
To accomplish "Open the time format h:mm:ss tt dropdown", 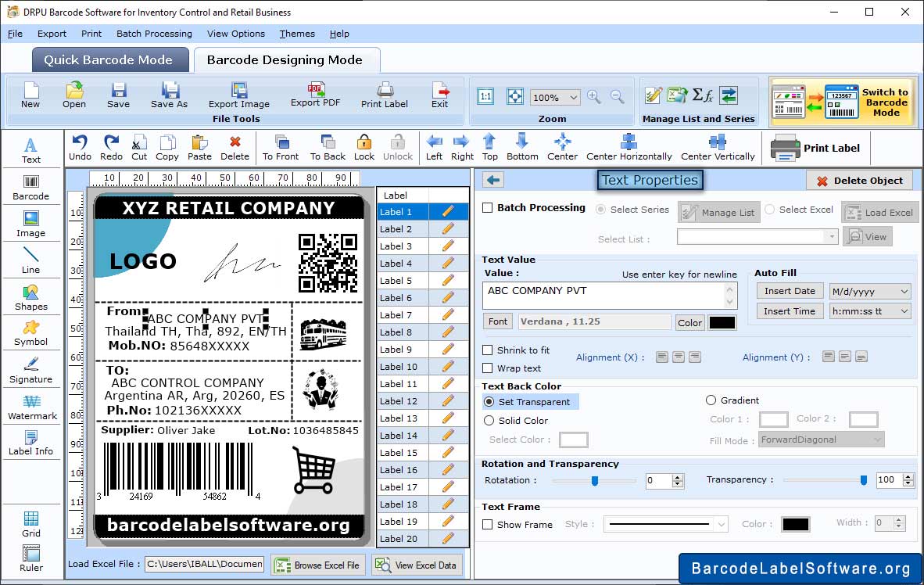I will [904, 311].
